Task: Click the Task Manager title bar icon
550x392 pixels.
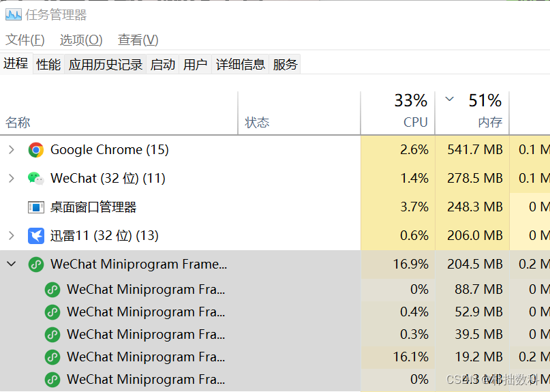Action: (x=14, y=14)
